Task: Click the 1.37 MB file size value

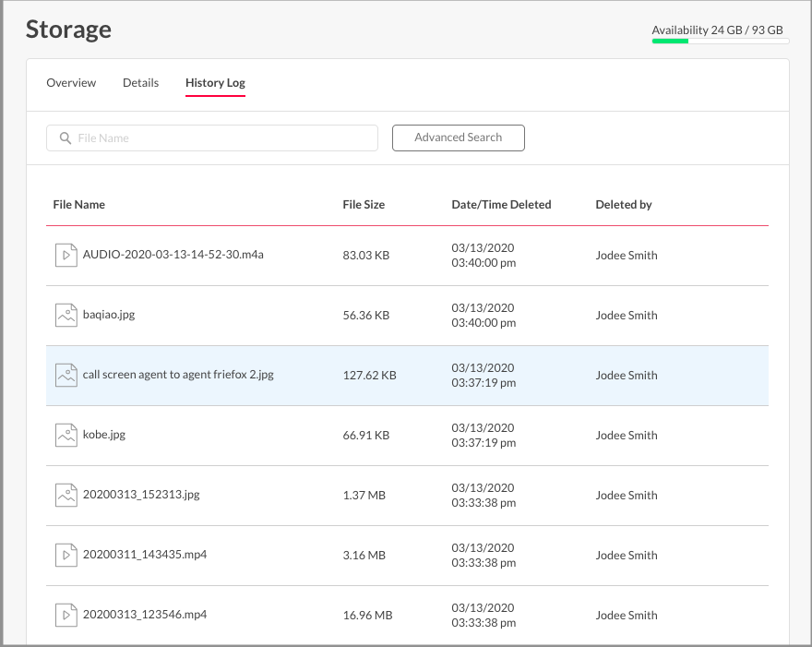Action: [x=364, y=496]
